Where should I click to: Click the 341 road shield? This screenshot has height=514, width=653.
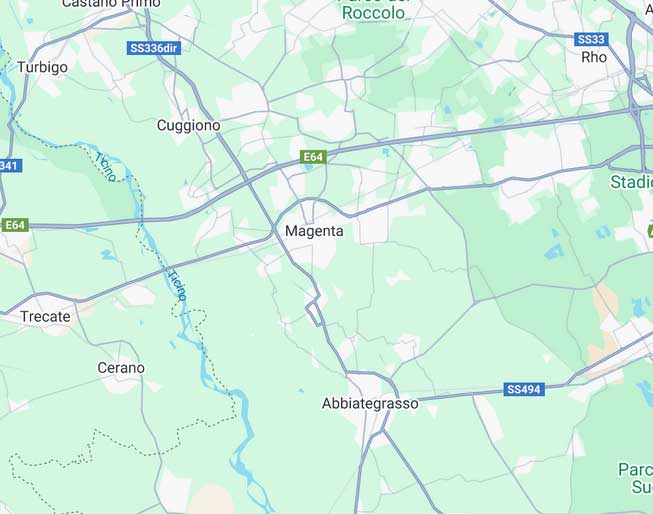[x=10, y=166]
